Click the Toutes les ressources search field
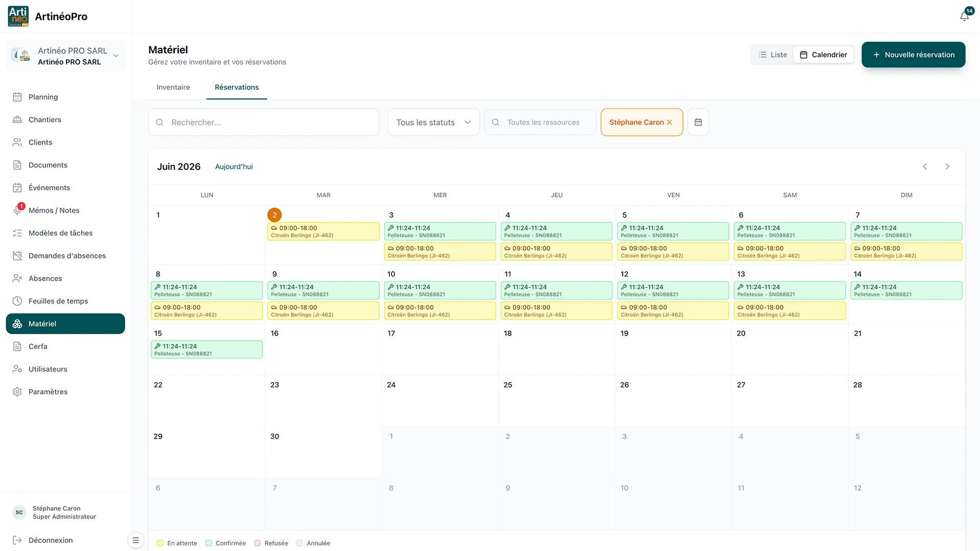The width and height of the screenshot is (980, 551). [541, 122]
